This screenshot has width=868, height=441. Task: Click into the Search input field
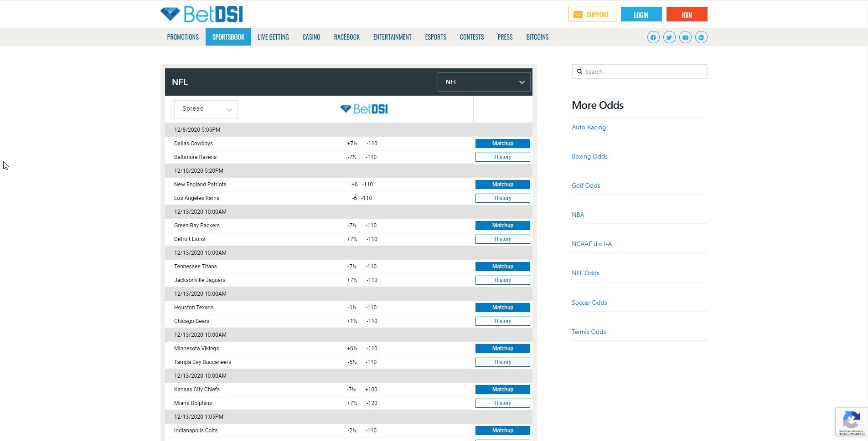pos(643,72)
